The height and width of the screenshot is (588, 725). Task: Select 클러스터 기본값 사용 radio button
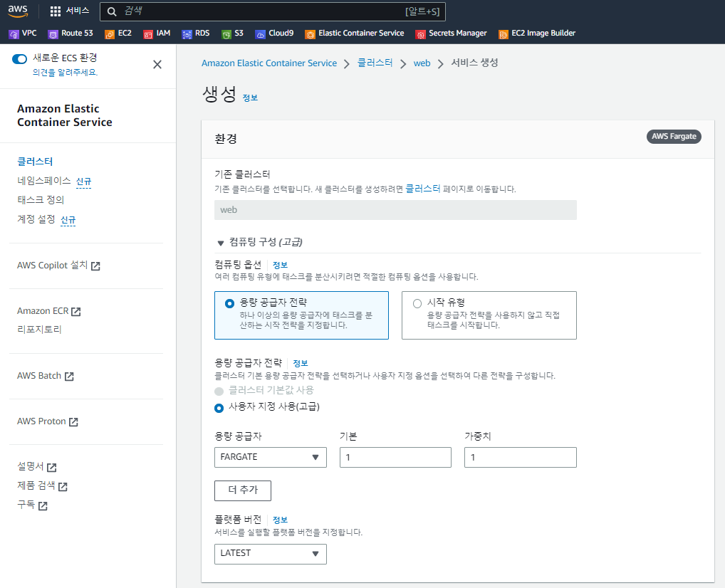coord(219,391)
